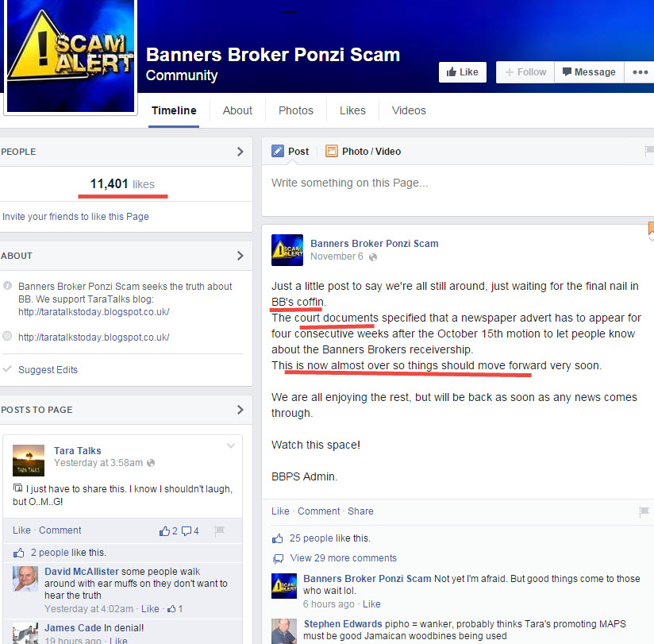Screen dimensions: 654x644
Task: Click the info icon in About section
Action: point(7,286)
